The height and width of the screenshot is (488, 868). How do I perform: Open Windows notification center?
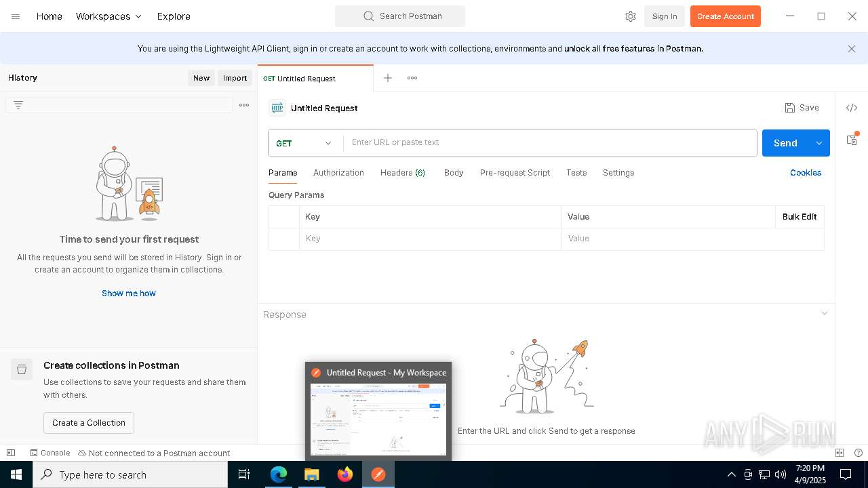(x=846, y=474)
